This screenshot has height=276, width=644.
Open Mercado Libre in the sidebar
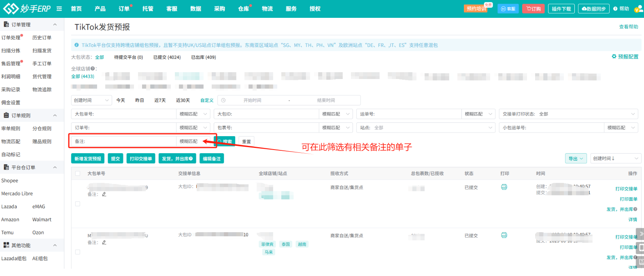pyautogui.click(x=17, y=193)
